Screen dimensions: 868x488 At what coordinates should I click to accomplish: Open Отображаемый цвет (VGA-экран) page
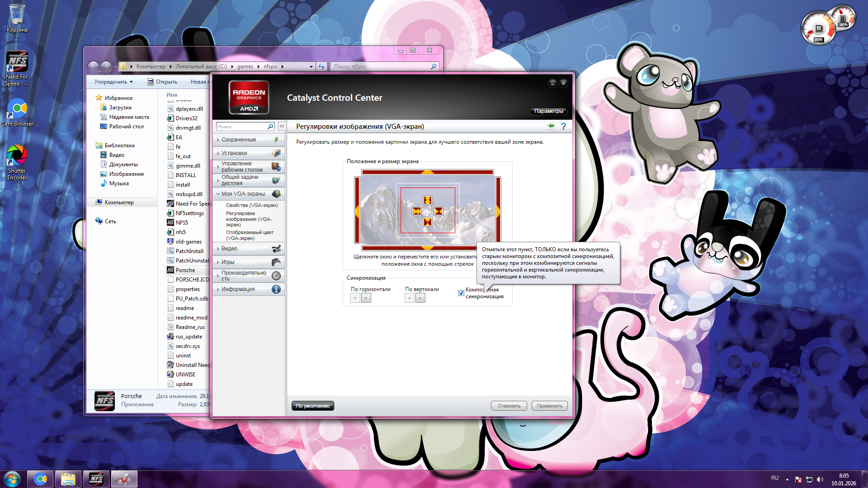point(250,235)
